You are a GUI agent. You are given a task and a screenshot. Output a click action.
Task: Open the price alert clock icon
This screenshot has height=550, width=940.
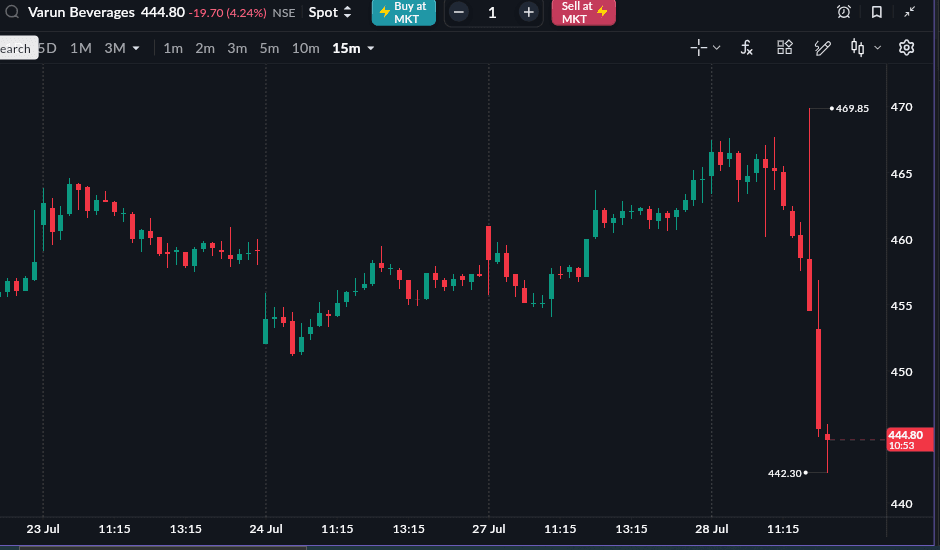pos(843,12)
